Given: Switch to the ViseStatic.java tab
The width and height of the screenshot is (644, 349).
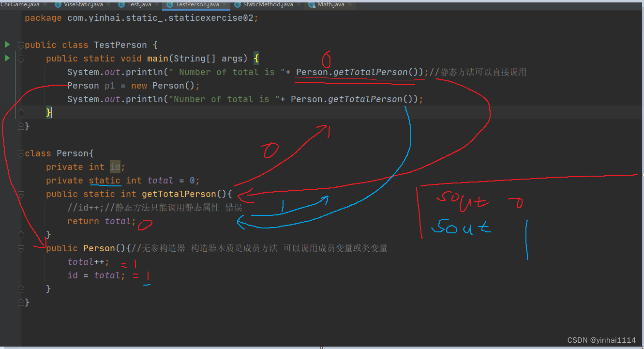Looking at the screenshot, I should pyautogui.click(x=83, y=4).
